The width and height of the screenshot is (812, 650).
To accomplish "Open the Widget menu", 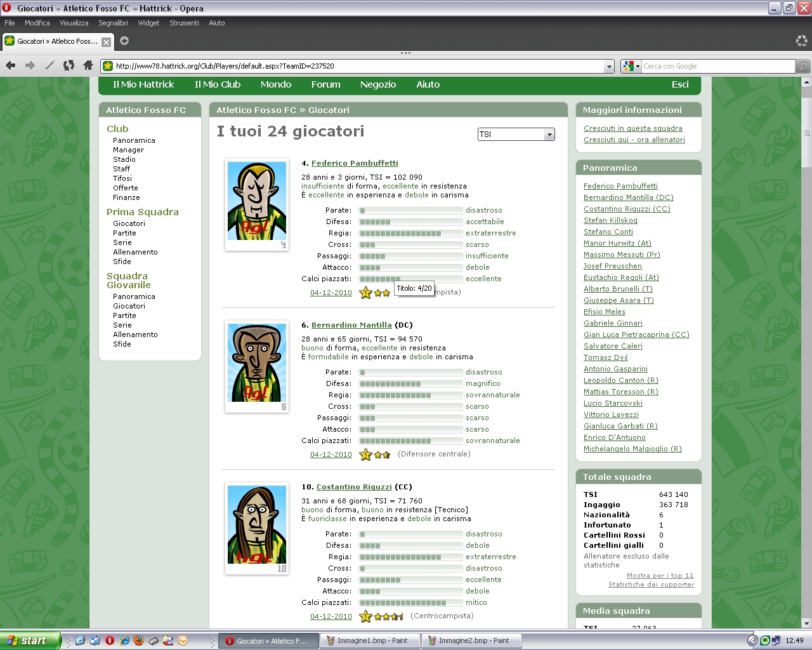I will (x=148, y=23).
